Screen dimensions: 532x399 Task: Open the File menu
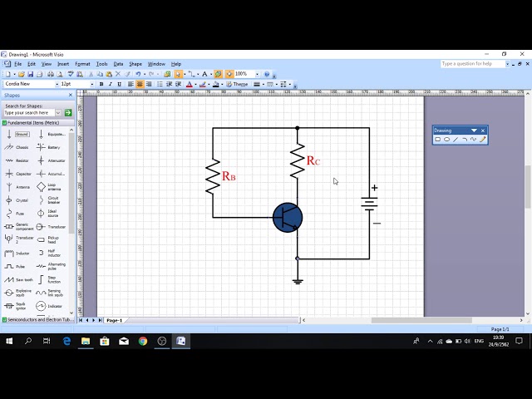(17, 64)
